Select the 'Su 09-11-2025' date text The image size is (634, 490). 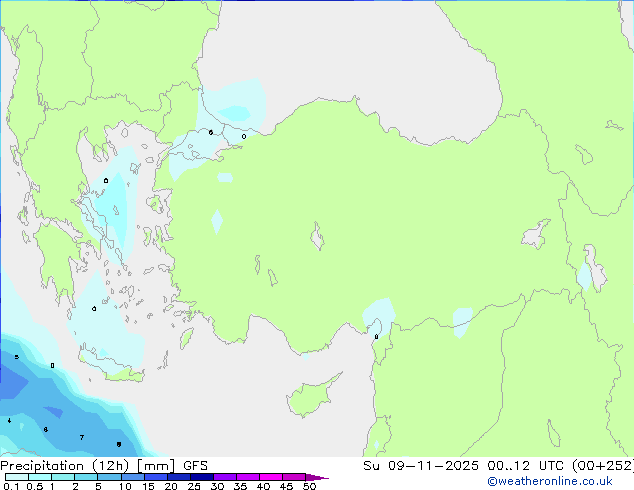[x=421, y=466]
